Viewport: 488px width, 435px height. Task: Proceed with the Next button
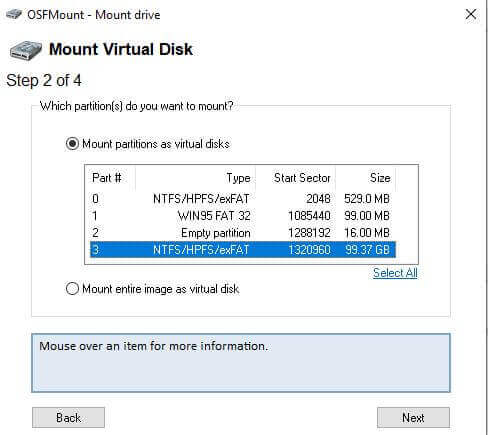[x=413, y=417]
